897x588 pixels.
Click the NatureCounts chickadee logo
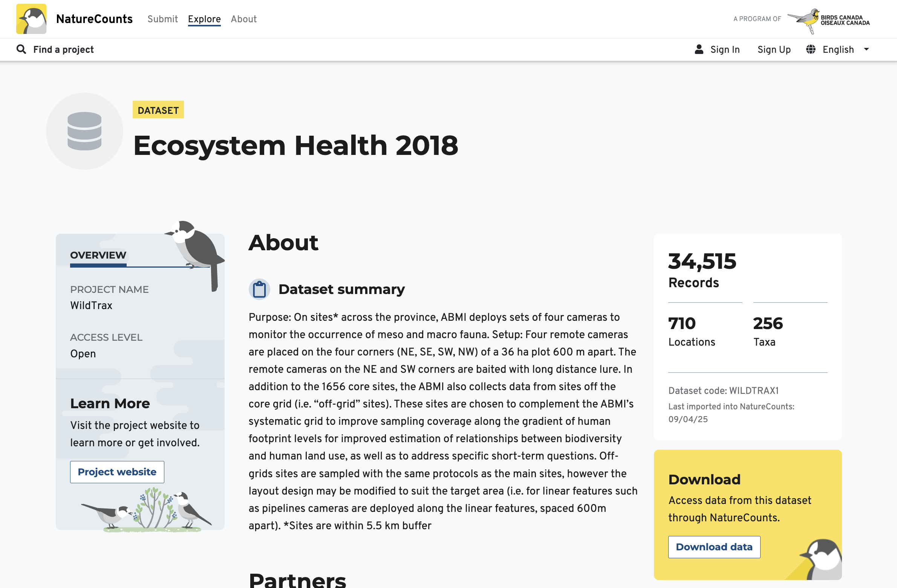click(x=31, y=19)
